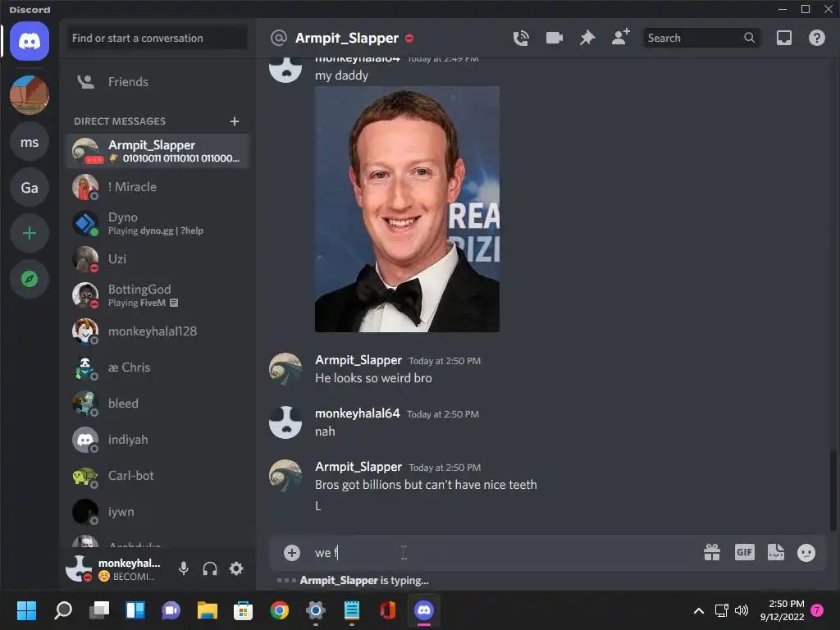Deafen with the headphones icon
This screenshot has height=630, width=840.
210,568
